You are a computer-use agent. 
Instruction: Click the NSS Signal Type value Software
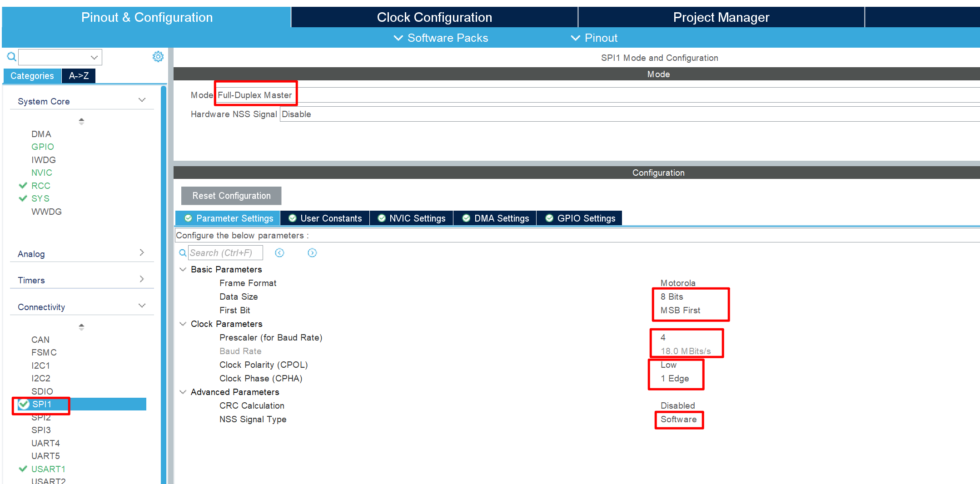(x=678, y=419)
